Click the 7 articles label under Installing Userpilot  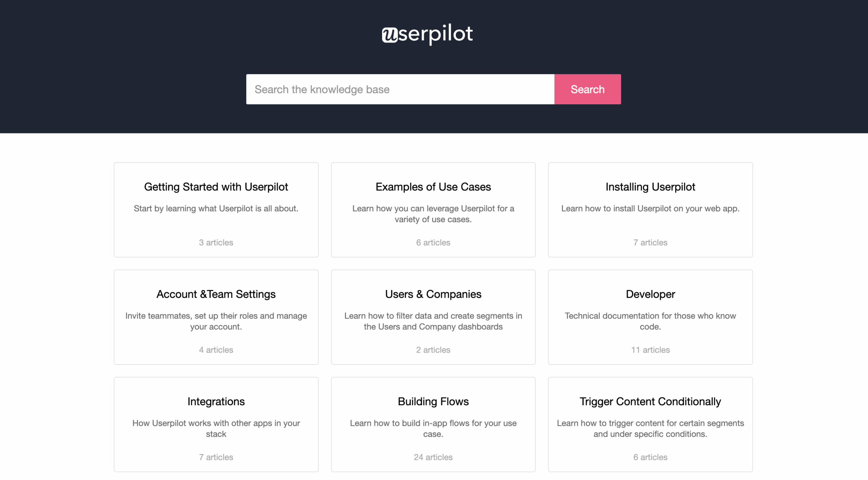pos(650,243)
